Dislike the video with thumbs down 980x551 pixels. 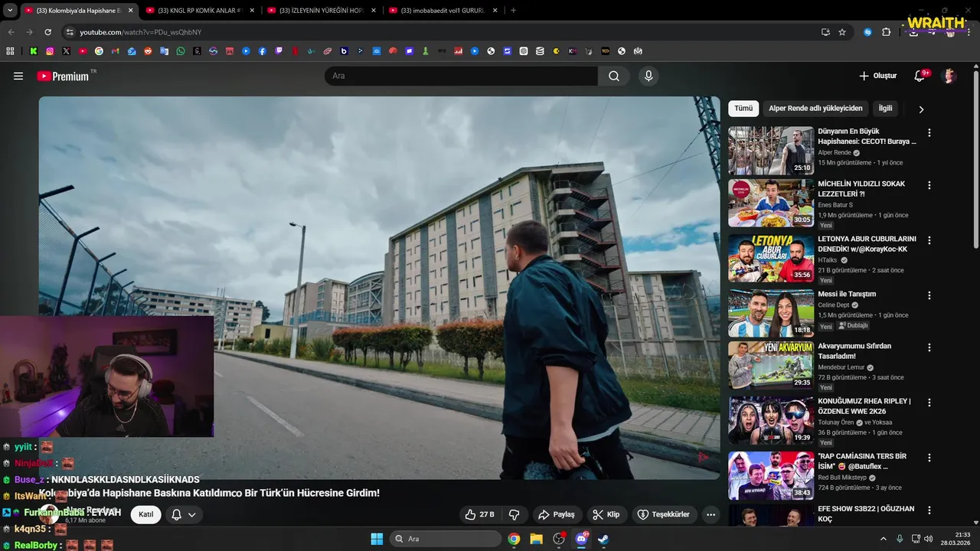coord(514,514)
